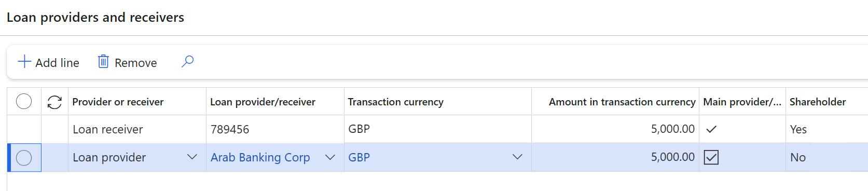Click the plus icon for Add line
Viewport: 868px width, 191px height.
(x=24, y=62)
